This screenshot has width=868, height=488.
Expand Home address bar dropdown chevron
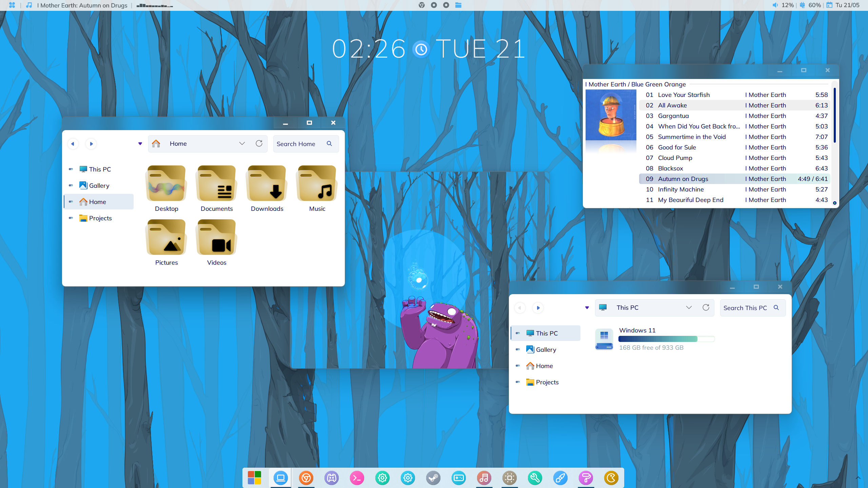[x=242, y=144]
